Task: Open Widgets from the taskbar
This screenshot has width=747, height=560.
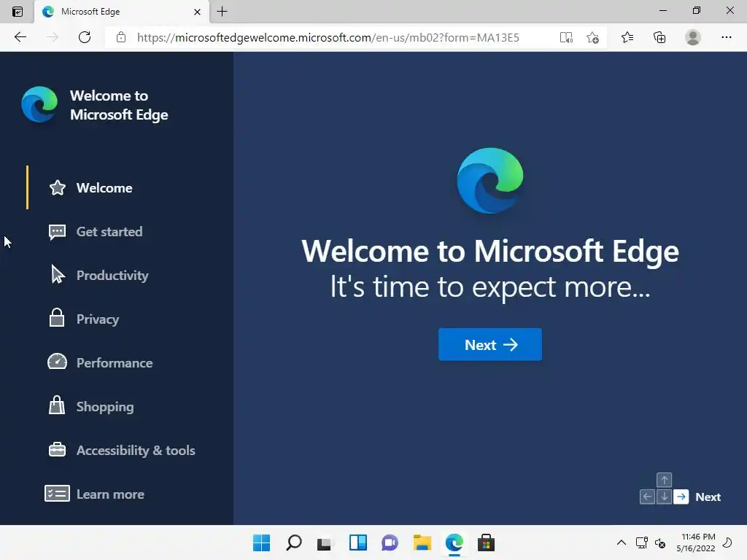Action: (357, 542)
